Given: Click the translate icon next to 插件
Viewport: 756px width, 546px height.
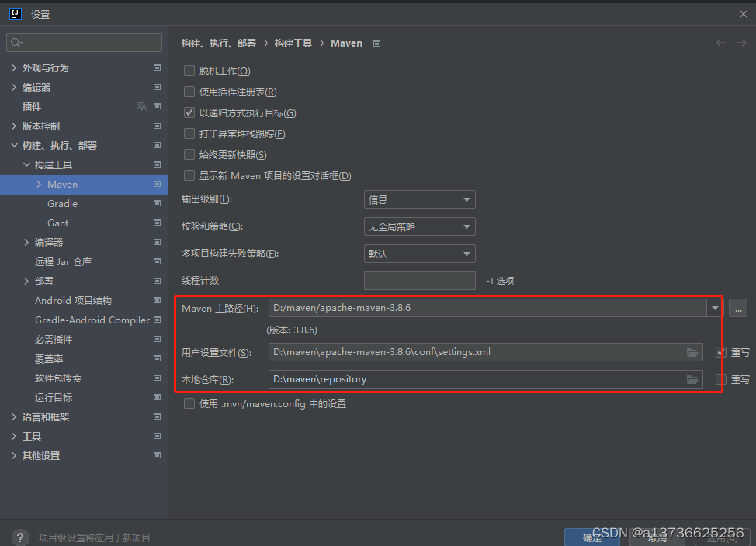Looking at the screenshot, I should [141, 106].
